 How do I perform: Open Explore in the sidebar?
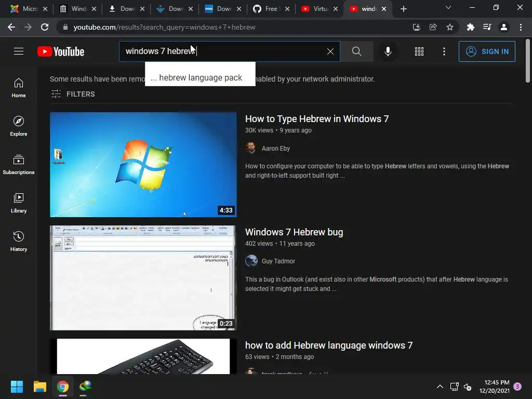pos(19,126)
